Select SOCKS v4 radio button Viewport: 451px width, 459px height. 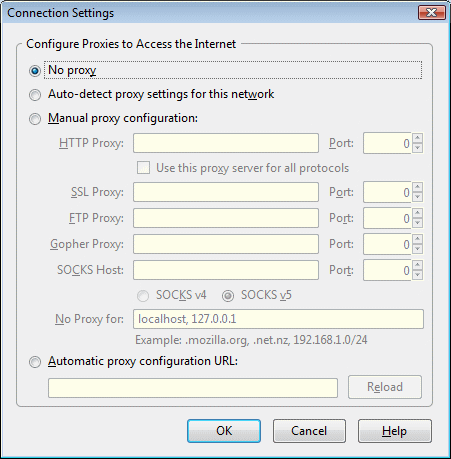[x=143, y=296]
